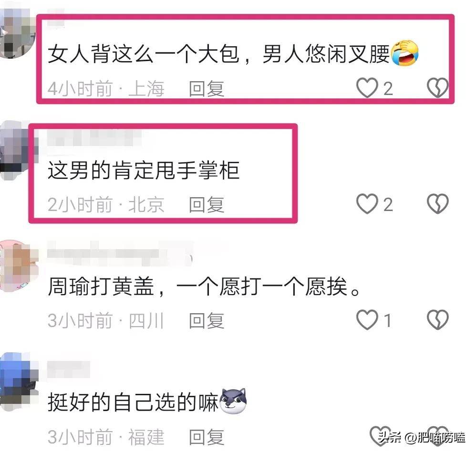Open the first commenter's blurred avatar

[x=17, y=33]
